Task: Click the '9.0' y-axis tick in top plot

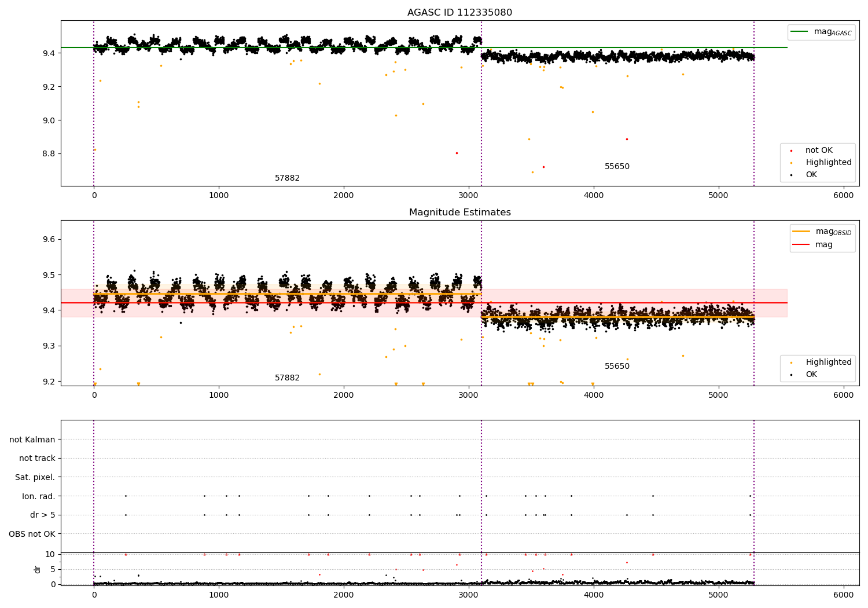Action: (49, 120)
